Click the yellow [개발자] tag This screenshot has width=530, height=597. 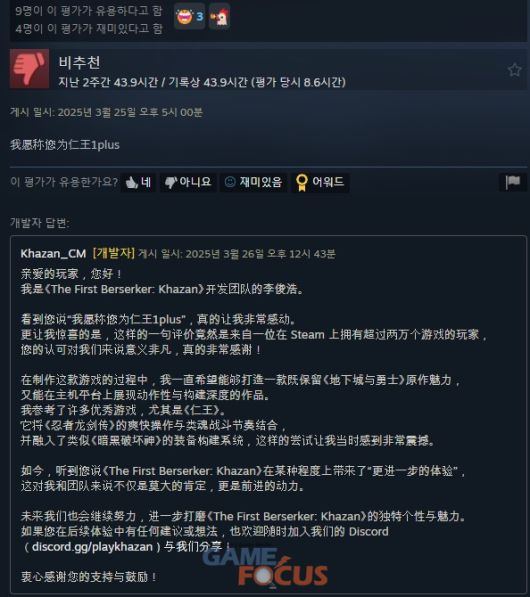[x=113, y=253]
